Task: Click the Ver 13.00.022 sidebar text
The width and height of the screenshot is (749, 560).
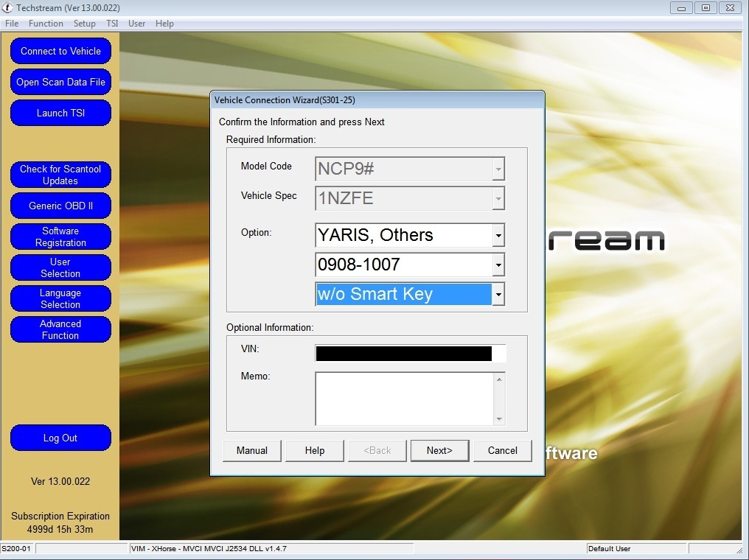Action: coord(60,481)
